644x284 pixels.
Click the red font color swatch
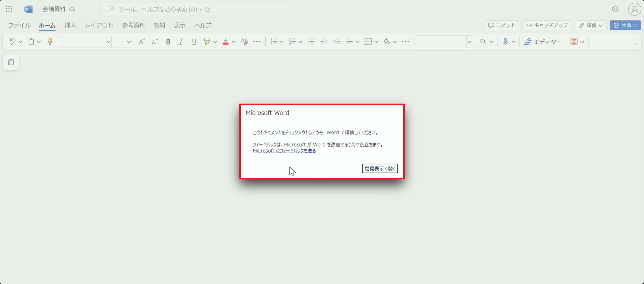225,42
